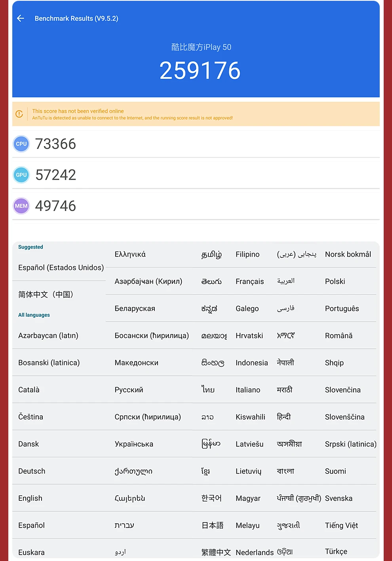Select Ελληνικά language
Screen dimensions: 392x561
pos(130,255)
